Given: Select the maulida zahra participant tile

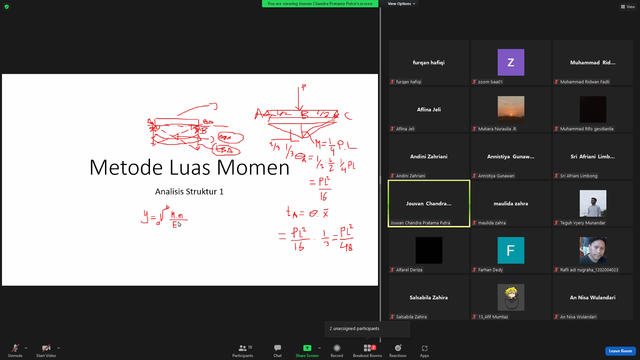Looking at the screenshot, I should [x=511, y=203].
